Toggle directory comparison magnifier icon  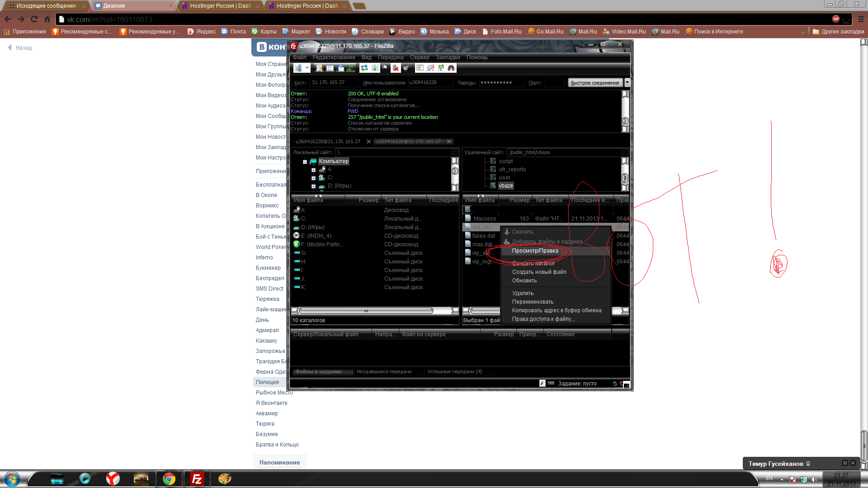(430, 68)
